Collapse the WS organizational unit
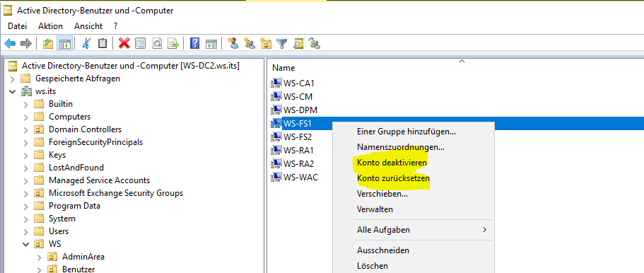Screen dimensions: 644x273 tap(26, 244)
